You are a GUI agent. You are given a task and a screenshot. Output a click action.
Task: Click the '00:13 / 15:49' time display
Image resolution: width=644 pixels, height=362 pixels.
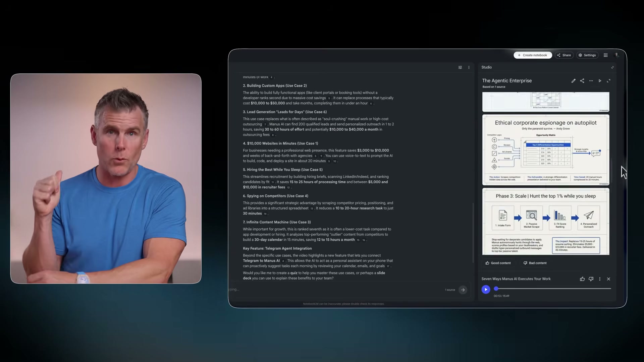[x=501, y=296]
